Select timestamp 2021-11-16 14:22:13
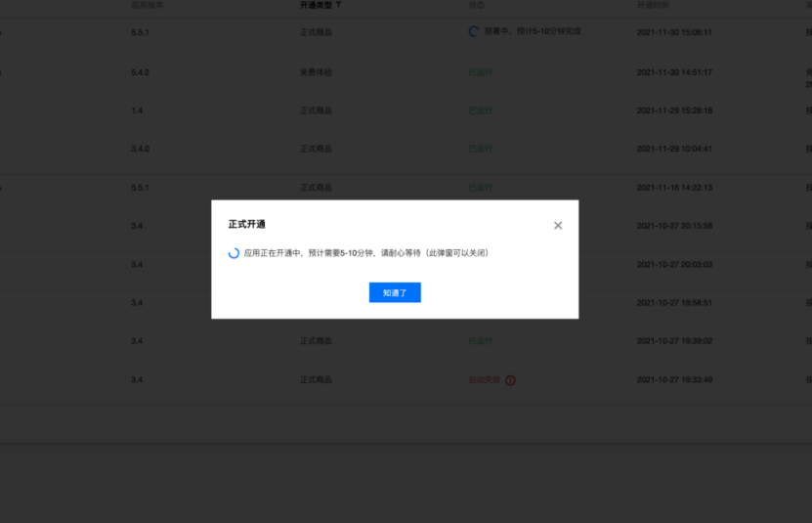The height and width of the screenshot is (523, 812). [674, 188]
